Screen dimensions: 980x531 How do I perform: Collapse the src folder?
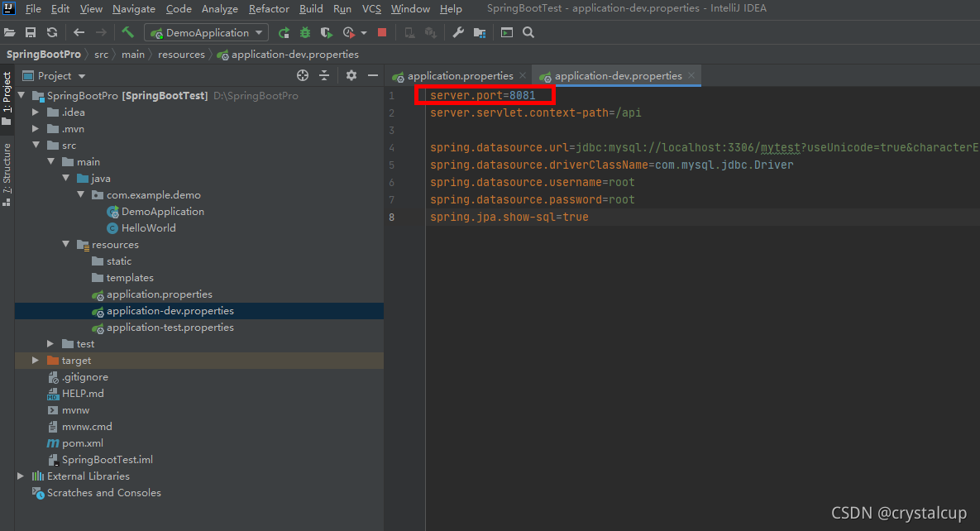pos(36,145)
